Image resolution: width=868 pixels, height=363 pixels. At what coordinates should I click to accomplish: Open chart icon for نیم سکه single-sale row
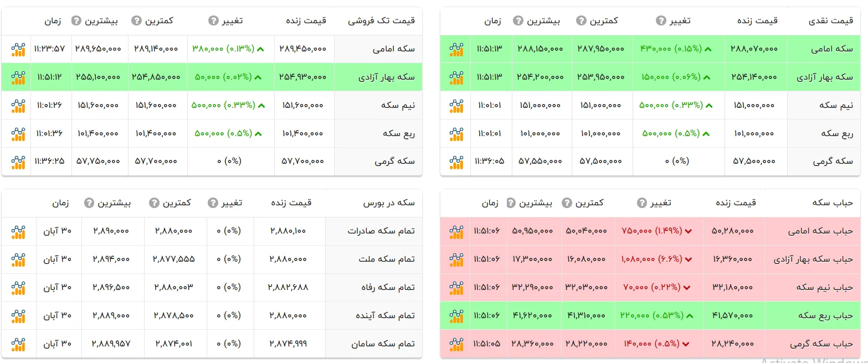click(18, 106)
